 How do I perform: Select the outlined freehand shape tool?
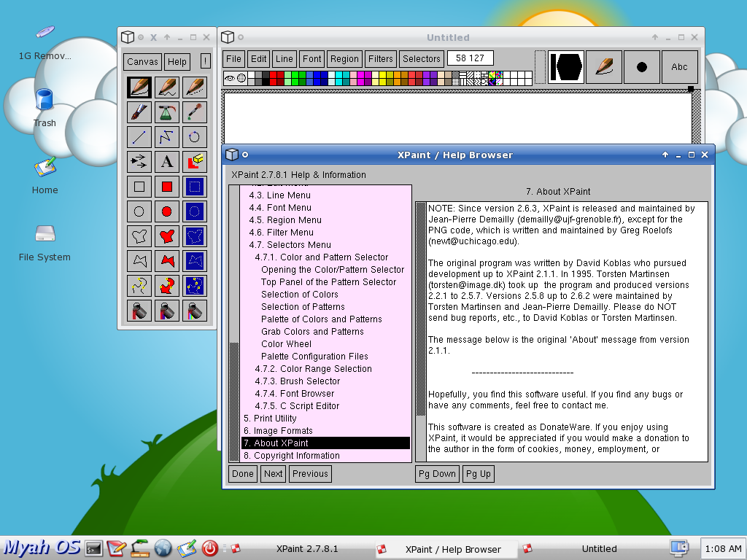(139, 236)
